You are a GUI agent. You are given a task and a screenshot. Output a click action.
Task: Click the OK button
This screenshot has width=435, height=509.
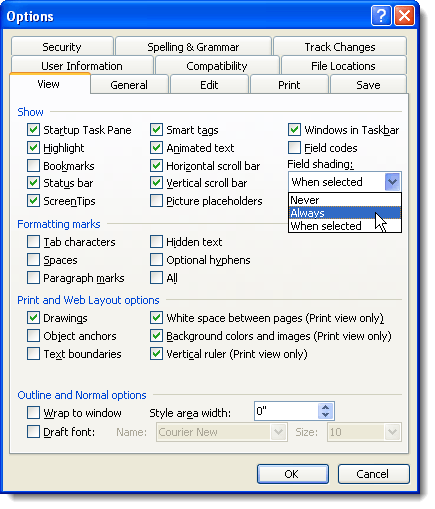(x=293, y=474)
